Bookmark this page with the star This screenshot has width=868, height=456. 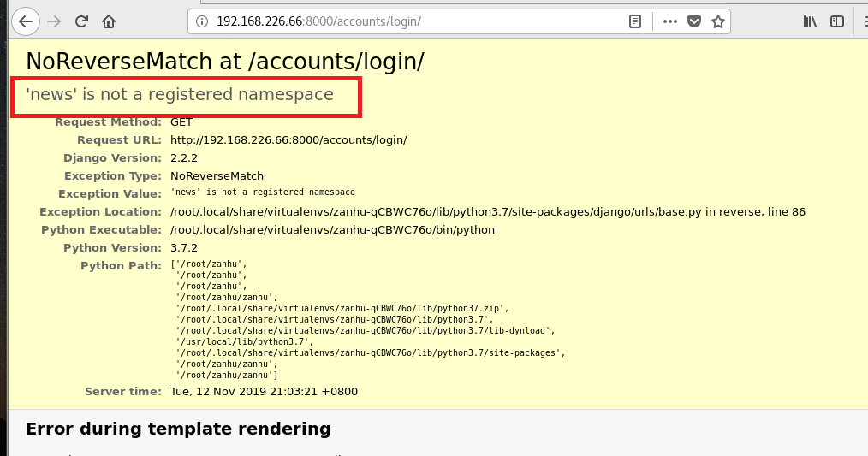tap(718, 21)
